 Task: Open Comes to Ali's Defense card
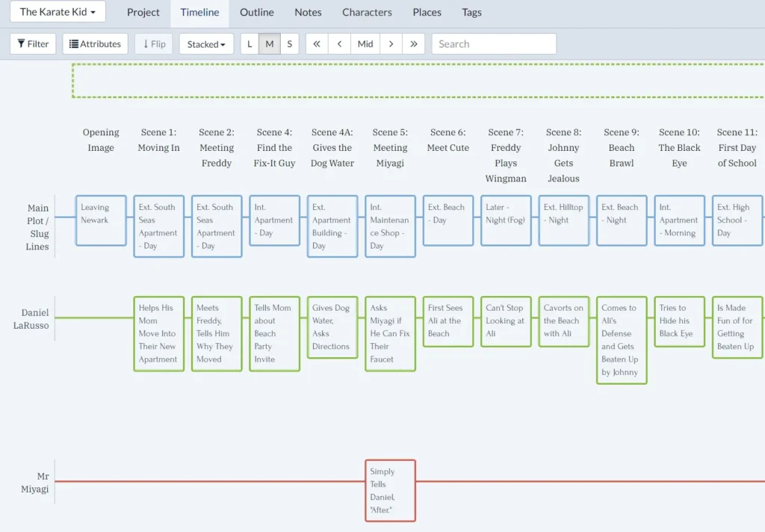click(x=622, y=340)
